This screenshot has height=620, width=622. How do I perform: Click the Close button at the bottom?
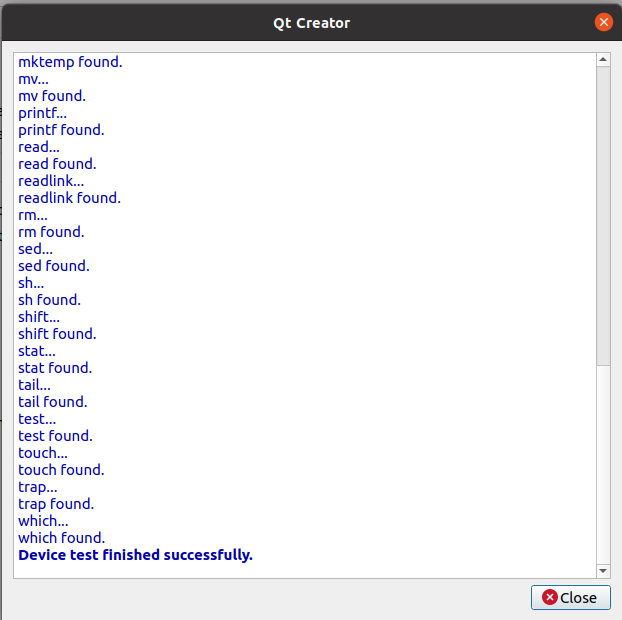[570, 597]
